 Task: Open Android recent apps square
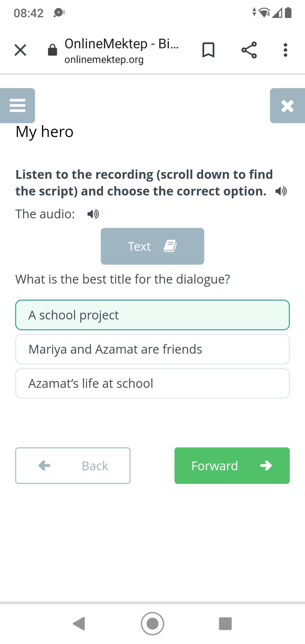(225, 623)
